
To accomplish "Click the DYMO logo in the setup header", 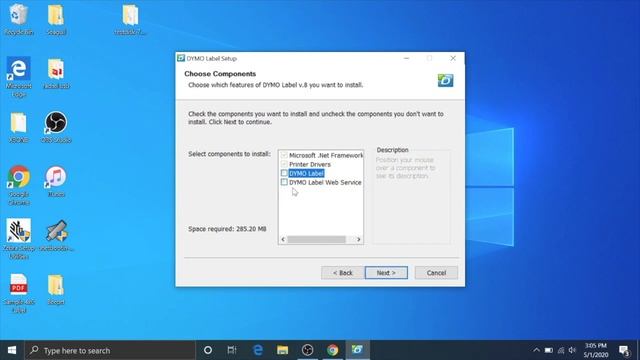I will (445, 80).
